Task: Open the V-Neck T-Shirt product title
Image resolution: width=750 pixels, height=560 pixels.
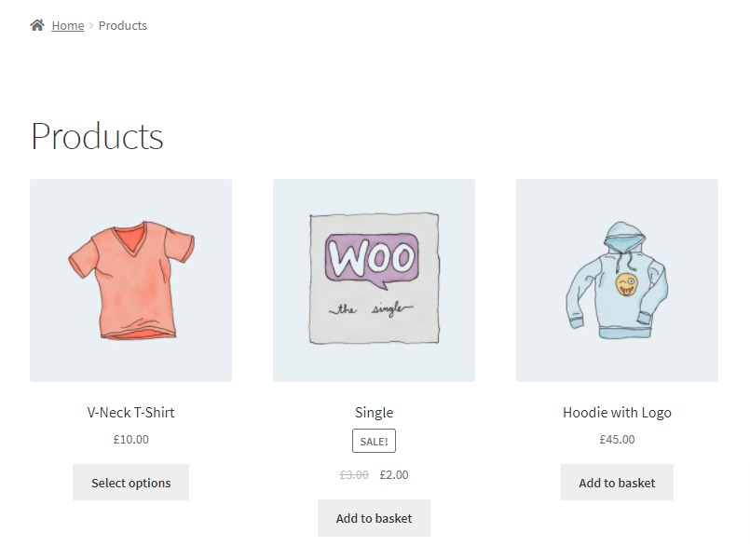Action: tap(130, 412)
